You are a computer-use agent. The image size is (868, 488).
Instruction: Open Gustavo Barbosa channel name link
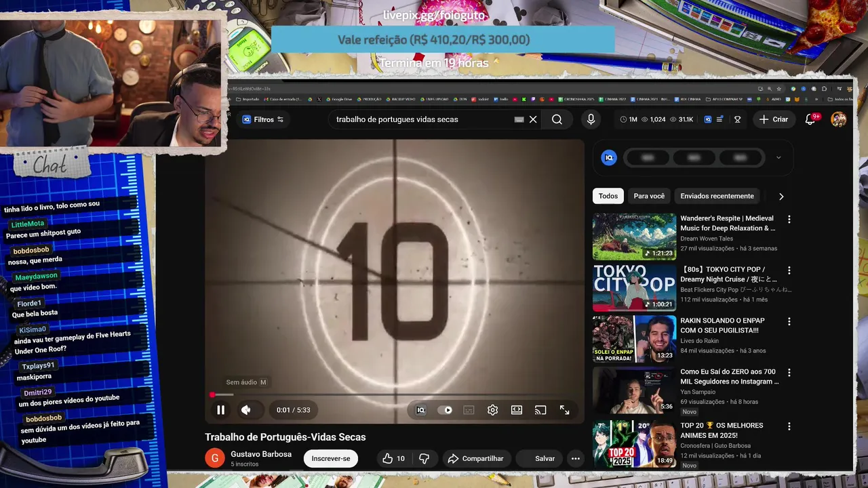[261, 454]
